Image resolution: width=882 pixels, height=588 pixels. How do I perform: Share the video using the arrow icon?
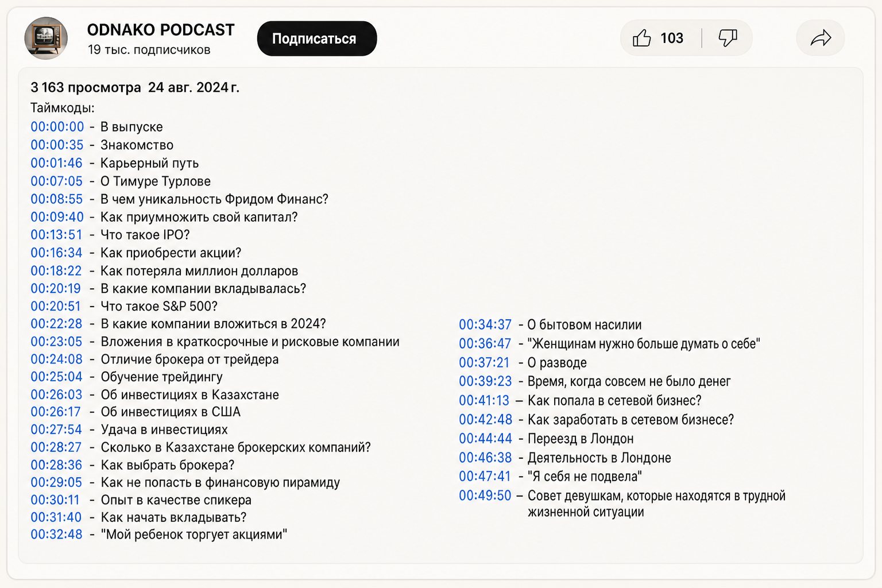(x=821, y=38)
